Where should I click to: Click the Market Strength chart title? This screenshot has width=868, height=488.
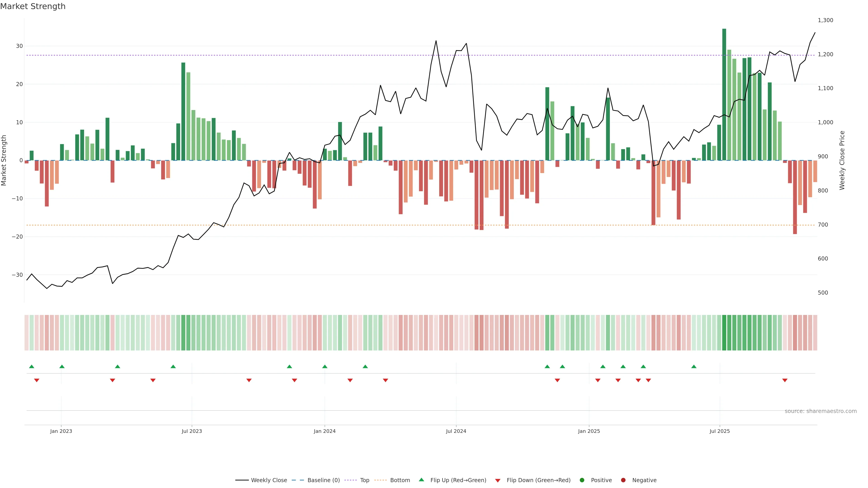[x=33, y=6]
